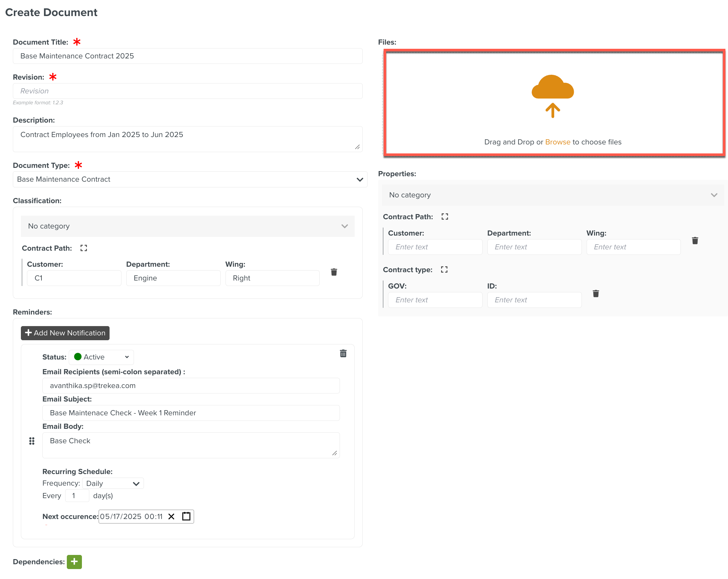Click Contract type expand bracket icon
The height and width of the screenshot is (579, 728).
[444, 270]
